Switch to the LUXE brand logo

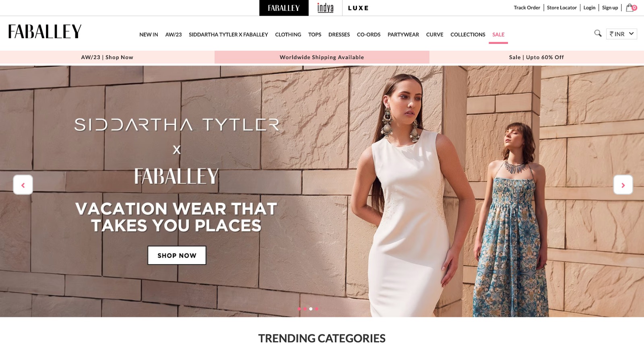[358, 8]
